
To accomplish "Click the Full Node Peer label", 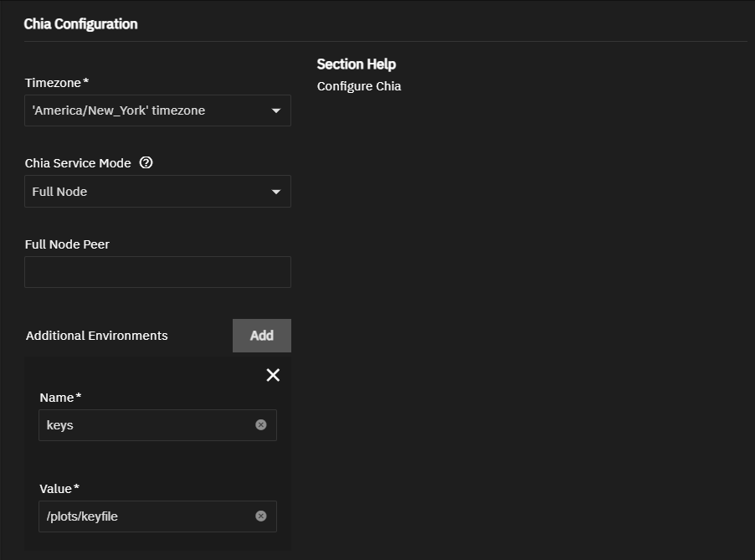I will click(x=67, y=244).
